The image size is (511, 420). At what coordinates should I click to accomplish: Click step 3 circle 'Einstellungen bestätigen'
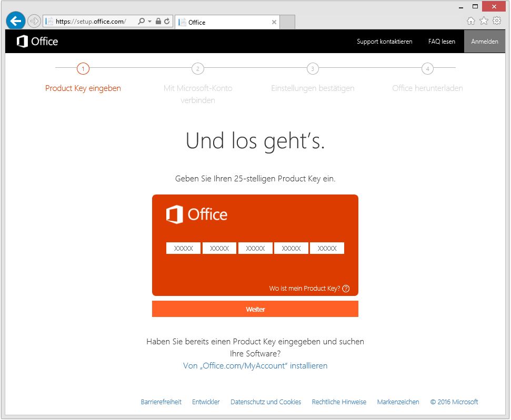(313, 68)
